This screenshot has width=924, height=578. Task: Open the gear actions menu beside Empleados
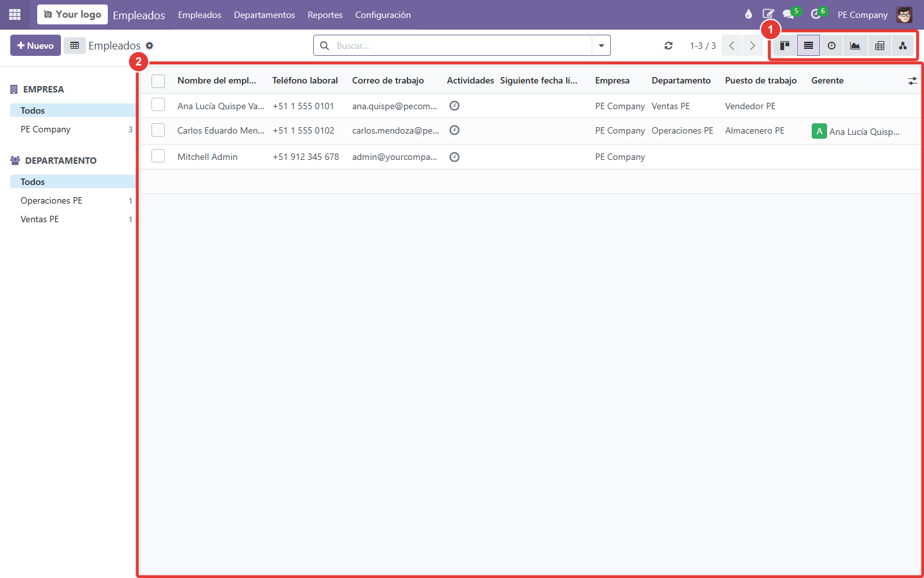click(150, 46)
